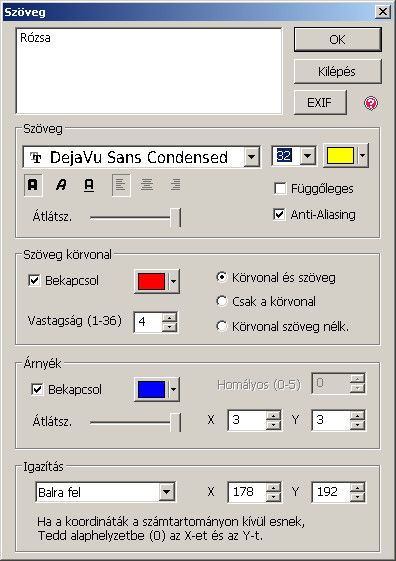Screen dimensions: 396x561
Task: Increase Vastagság with the up arrow
Action: 170,317
